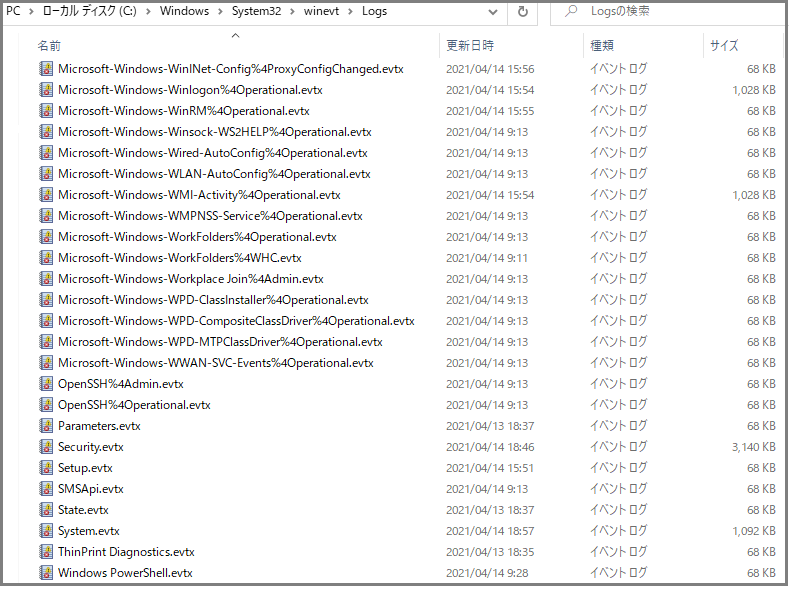Click date 2021/04/13 18:35
The image size is (789, 589).
pos(490,552)
